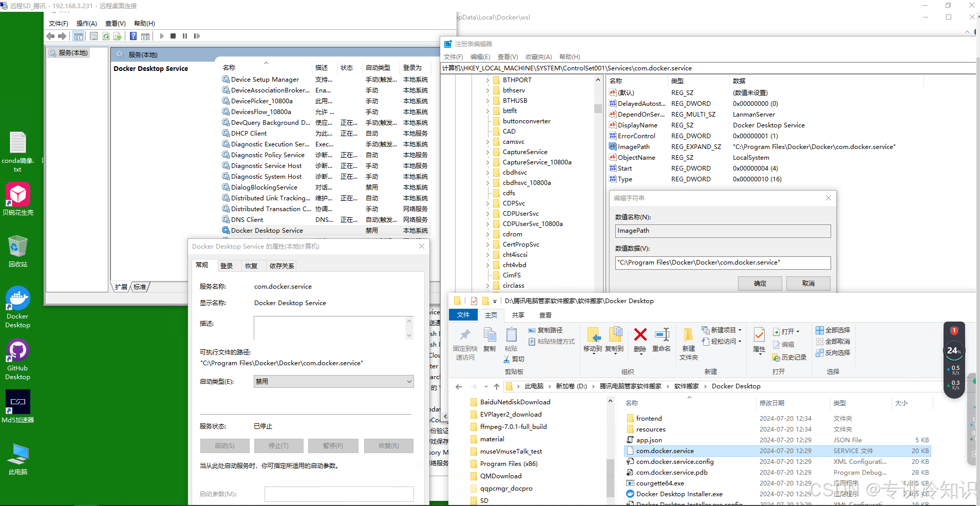Screen dimensions: 980x506
Task: Click the Help question mark toolbar icon
Action: click(133, 36)
